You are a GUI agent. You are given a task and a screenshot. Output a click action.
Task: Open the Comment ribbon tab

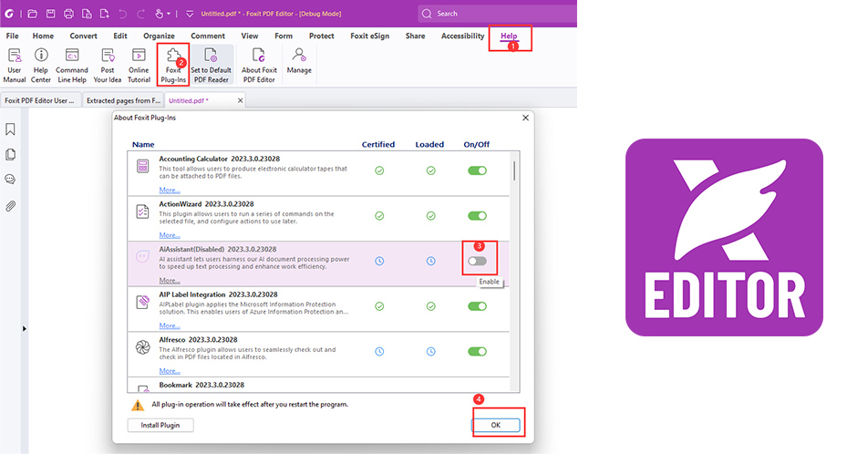coord(208,36)
